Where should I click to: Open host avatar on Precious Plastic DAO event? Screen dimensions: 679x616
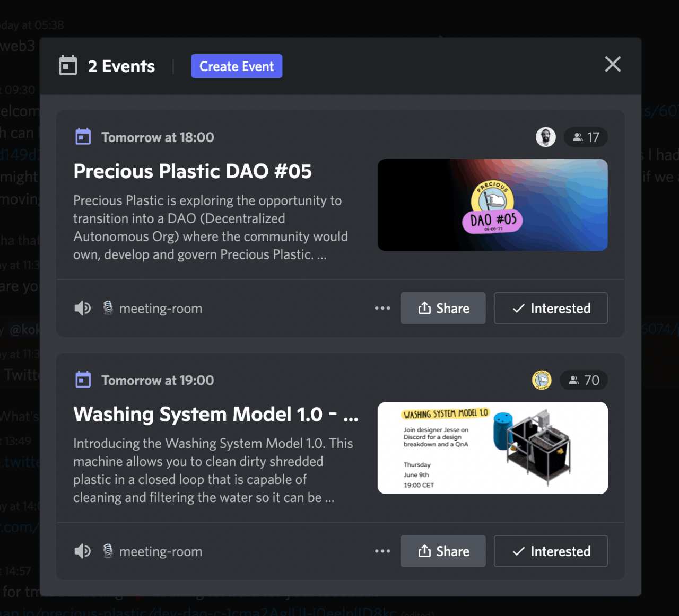(x=545, y=137)
